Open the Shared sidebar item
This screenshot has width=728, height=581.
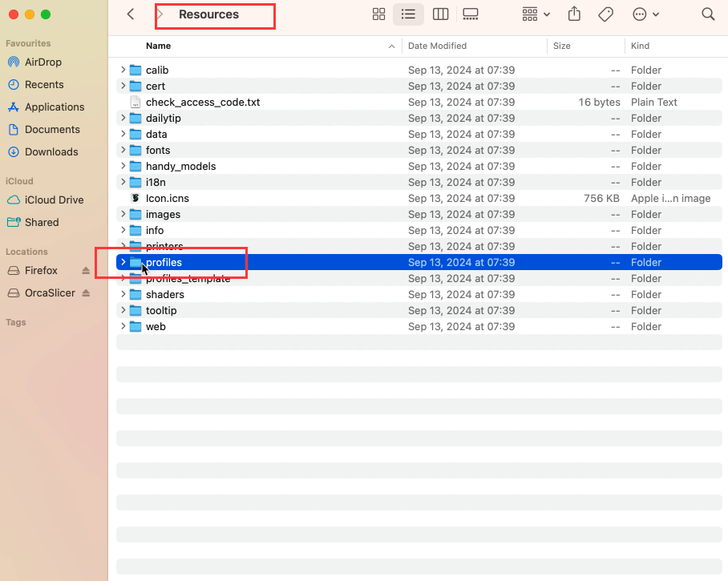coord(33,222)
